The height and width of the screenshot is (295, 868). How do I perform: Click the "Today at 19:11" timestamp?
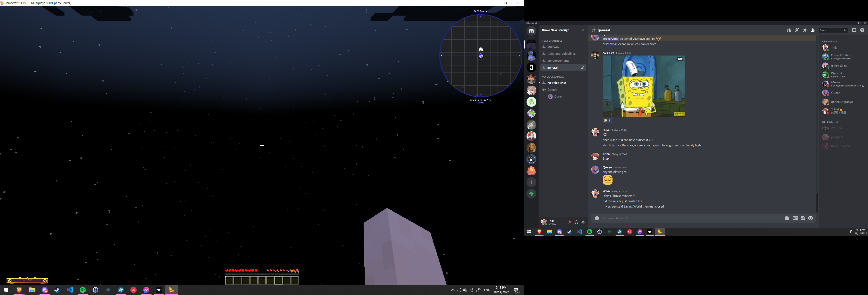[620, 168]
